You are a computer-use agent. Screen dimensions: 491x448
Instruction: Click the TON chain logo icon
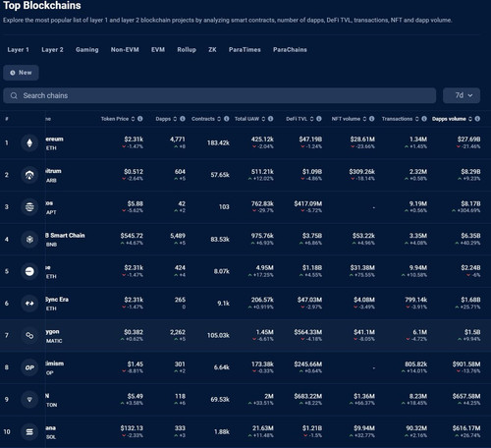[29, 400]
